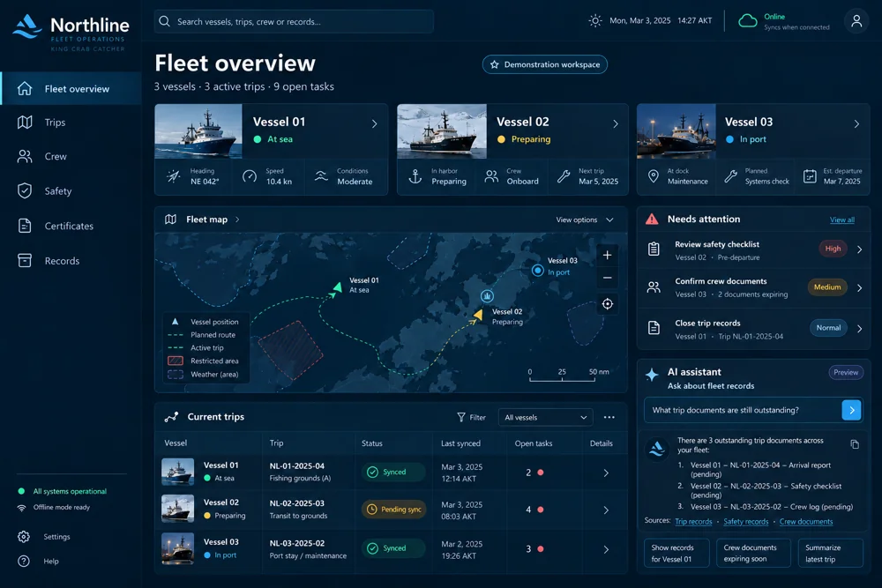The image size is (882, 588).
Task: Open details for trip NL-02-2025-03
Action: 606,510
